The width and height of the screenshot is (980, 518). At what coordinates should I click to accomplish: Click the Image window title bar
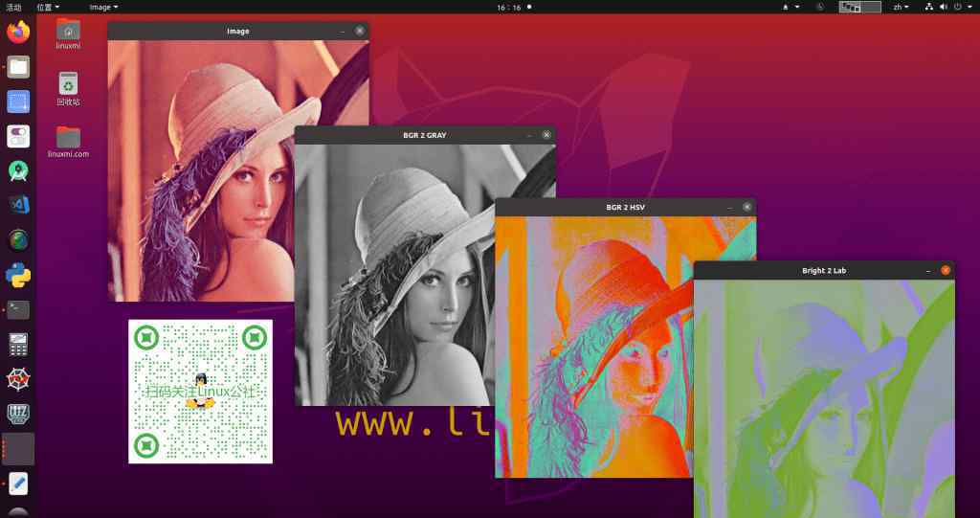coord(238,32)
